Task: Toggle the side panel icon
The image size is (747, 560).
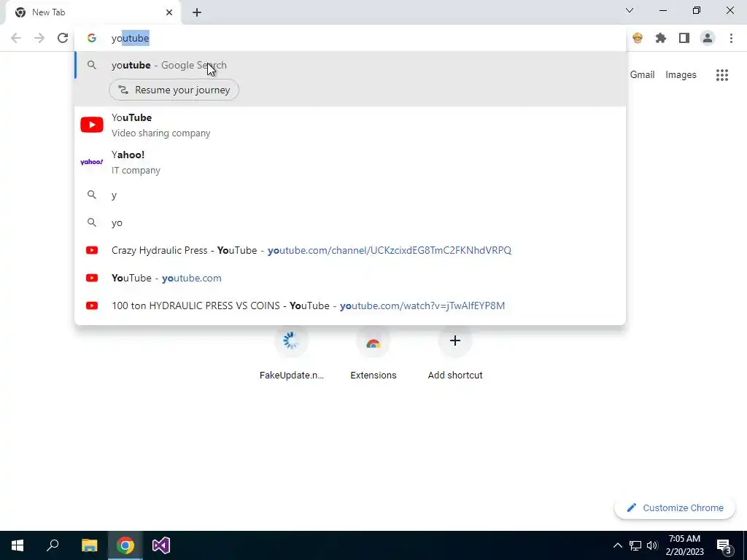Action: pyautogui.click(x=684, y=38)
